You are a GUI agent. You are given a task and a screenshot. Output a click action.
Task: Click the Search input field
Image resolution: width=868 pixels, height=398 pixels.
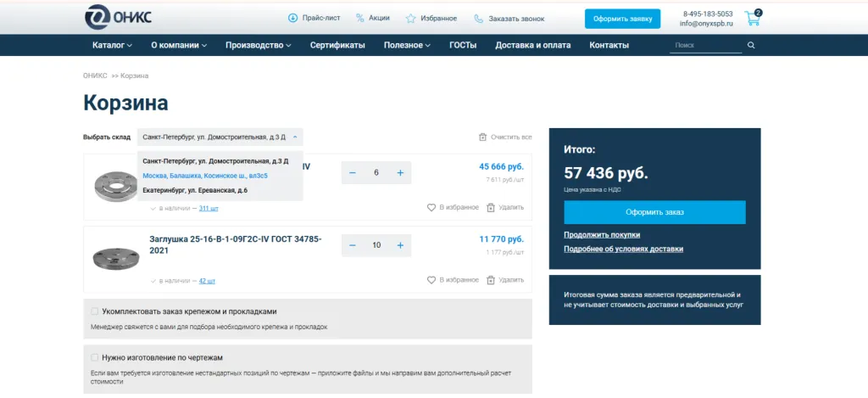coord(704,45)
